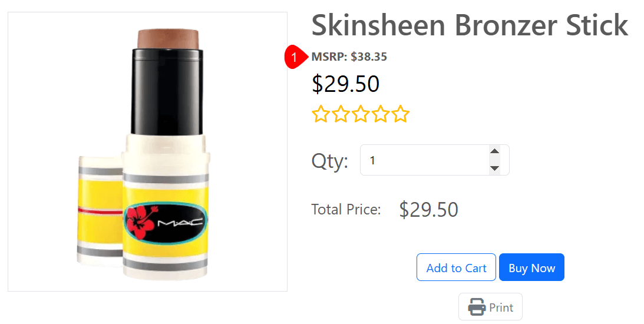The width and height of the screenshot is (644, 324).
Task: Rate the product three stars
Action: tap(361, 114)
